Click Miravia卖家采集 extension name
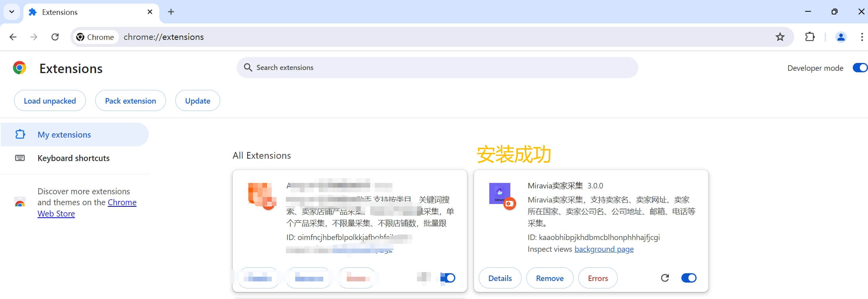 pos(555,186)
